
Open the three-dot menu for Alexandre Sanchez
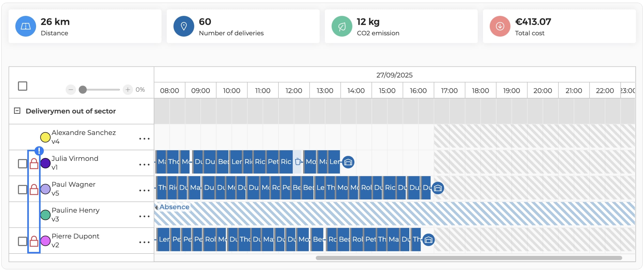pyautogui.click(x=144, y=139)
